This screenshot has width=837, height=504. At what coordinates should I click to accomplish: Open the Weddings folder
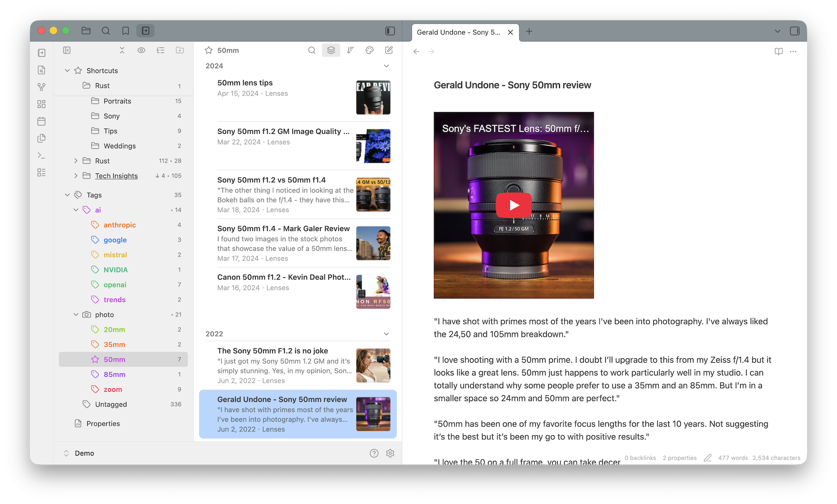[x=123, y=146]
